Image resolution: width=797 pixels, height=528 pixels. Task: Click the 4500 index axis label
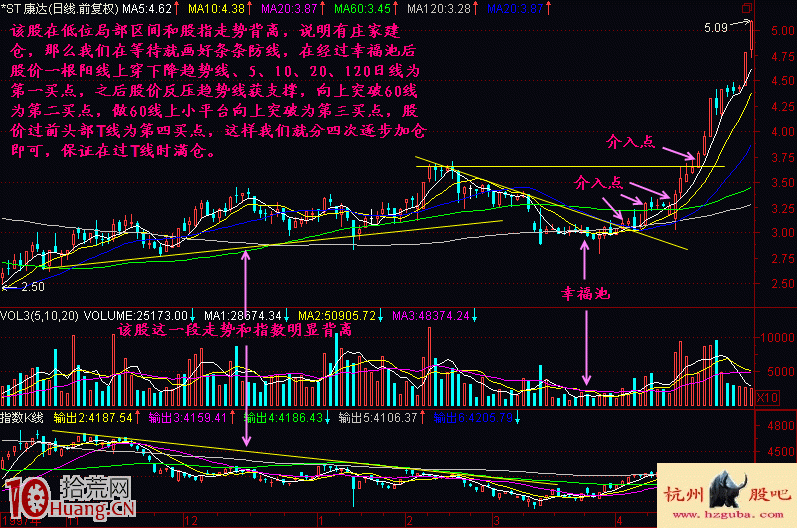point(781,451)
